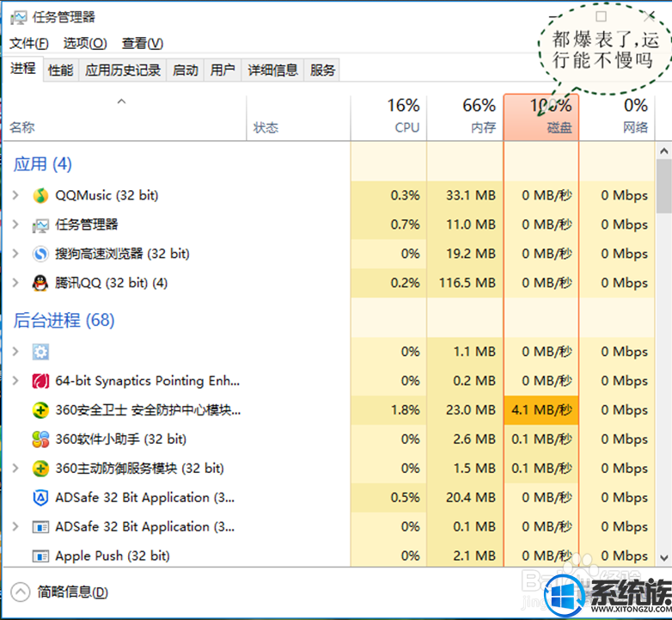
Task: Sort by the 66% 内存 column header
Action: 465,118
